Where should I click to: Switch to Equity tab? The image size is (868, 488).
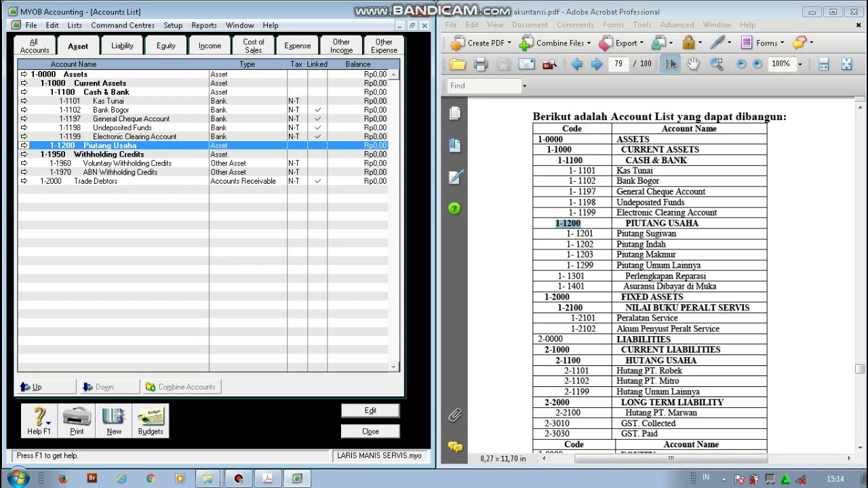[x=165, y=45]
